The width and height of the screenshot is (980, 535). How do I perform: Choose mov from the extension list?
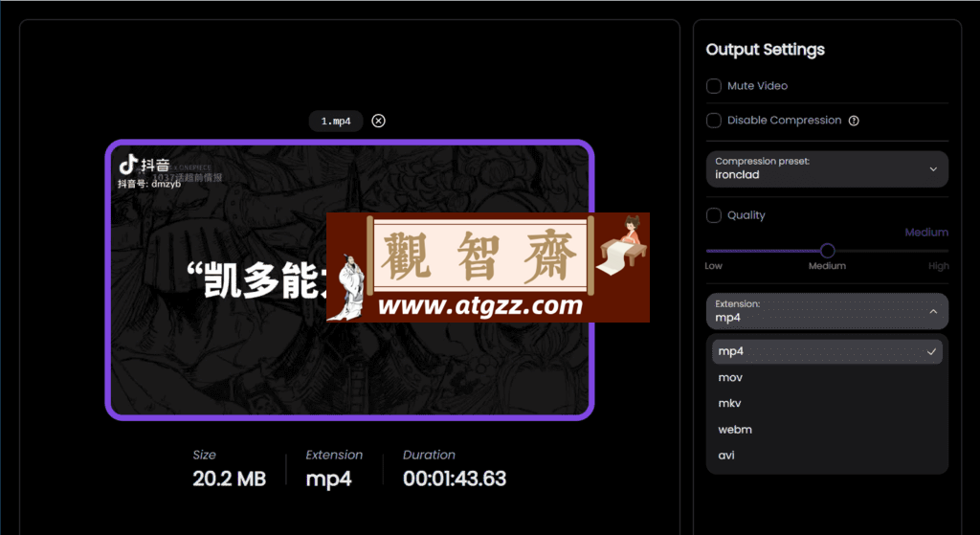[x=827, y=377]
